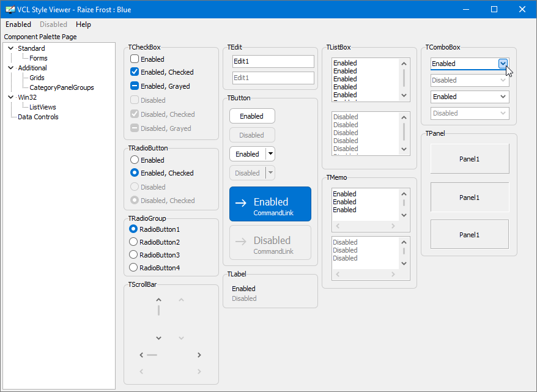
Task: Click inside the enabled TMemo text area
Action: [365, 204]
